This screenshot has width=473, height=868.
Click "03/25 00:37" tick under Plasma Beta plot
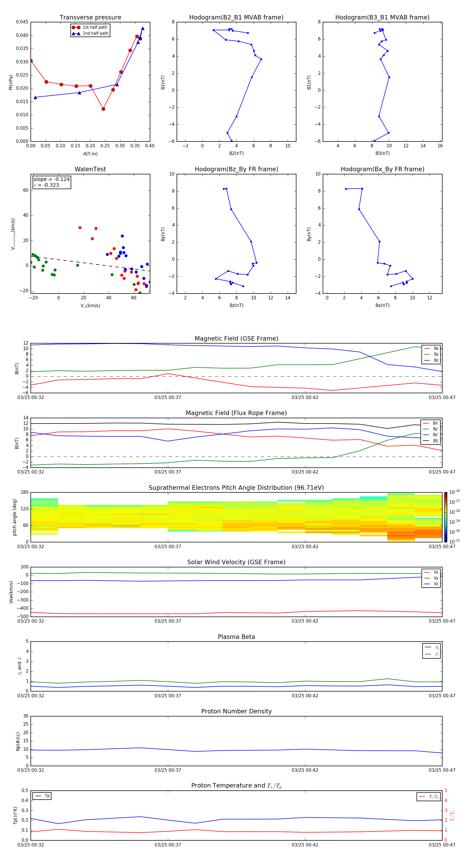tap(168, 696)
